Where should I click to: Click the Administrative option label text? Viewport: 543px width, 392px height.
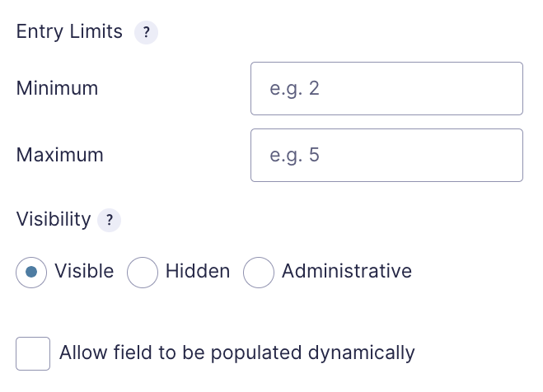click(347, 271)
